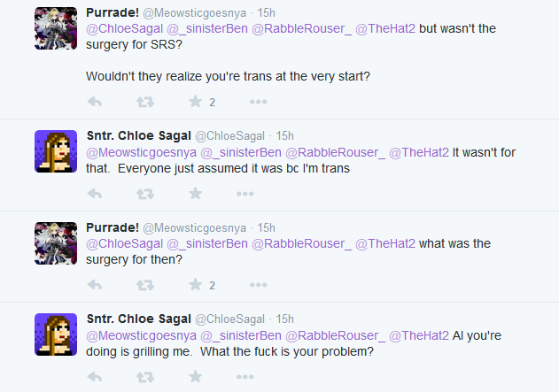Favorite Purrade's first tweet with star
The image size is (559, 392).
click(195, 102)
